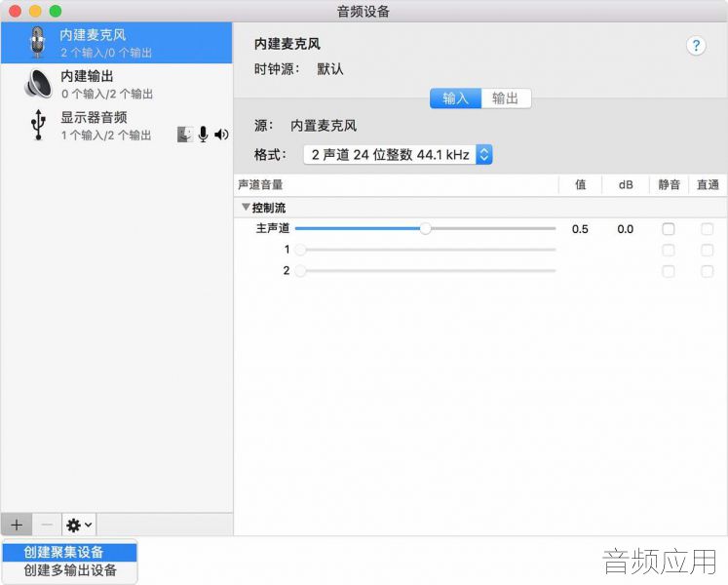Image resolution: width=728 pixels, height=585 pixels.
Task: Click channel 2 volume slider
Action: (425, 270)
